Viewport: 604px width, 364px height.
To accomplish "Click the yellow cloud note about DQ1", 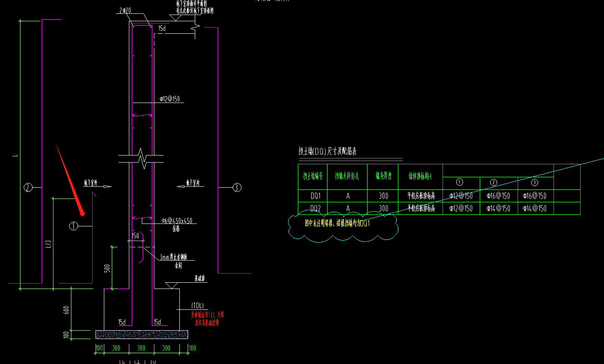I will (337, 223).
